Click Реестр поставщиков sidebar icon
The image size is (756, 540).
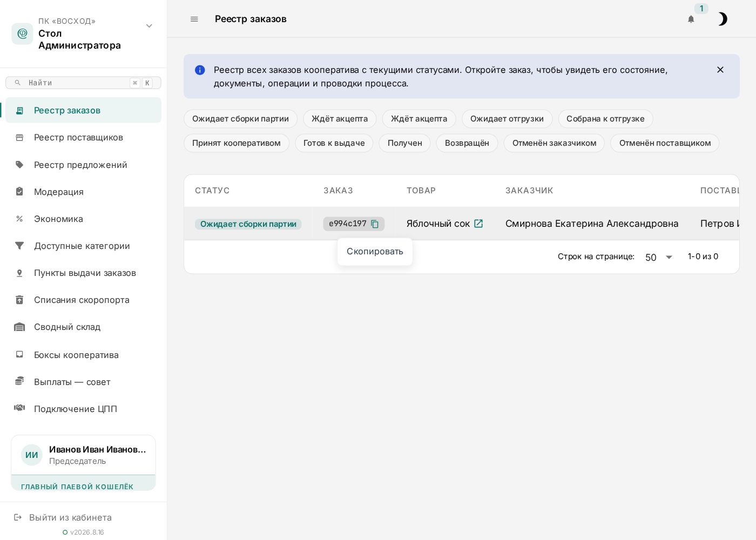point(19,137)
